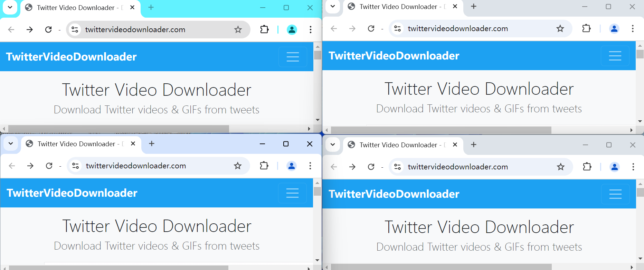The image size is (644, 270).
Task: Open profile avatar in bottom-right window
Action: [615, 167]
